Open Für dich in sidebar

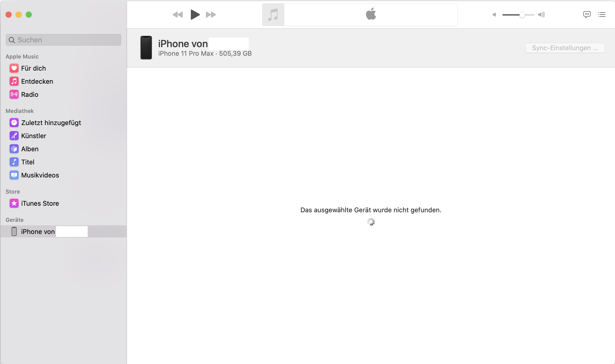[x=33, y=68]
